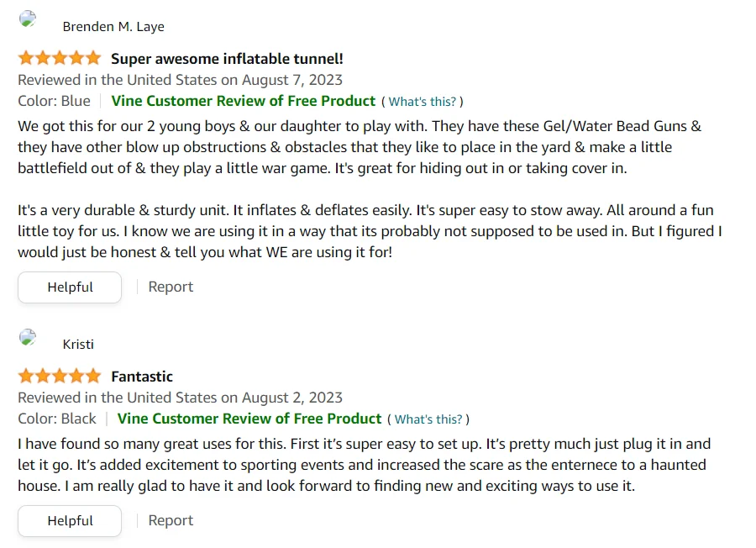Click Brenden M. Laye's profile avatar

tap(28, 19)
